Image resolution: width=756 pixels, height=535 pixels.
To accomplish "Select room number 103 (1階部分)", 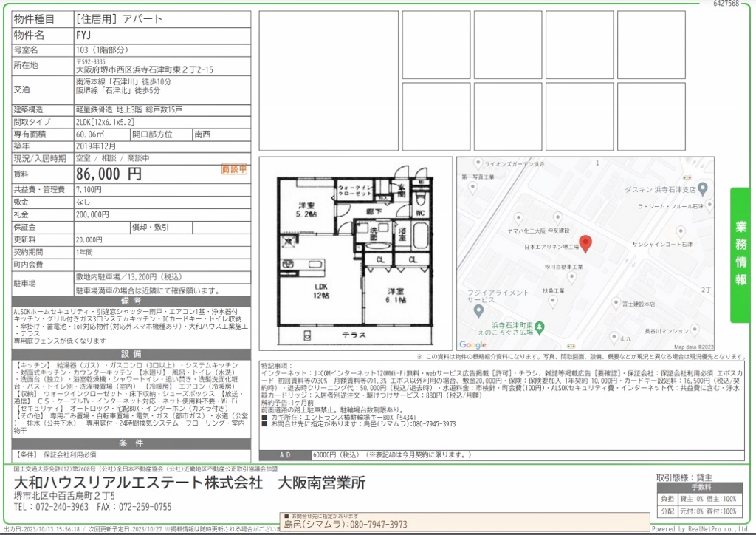I will (102, 50).
